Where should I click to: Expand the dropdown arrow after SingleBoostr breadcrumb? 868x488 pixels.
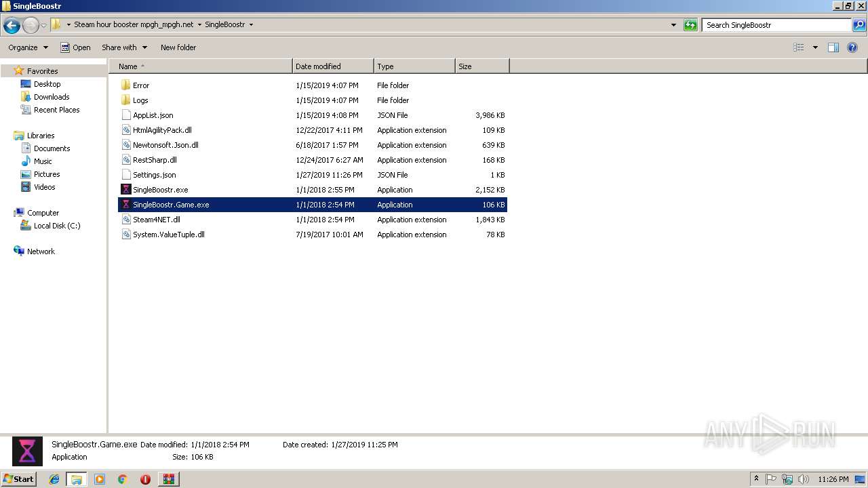251,24
